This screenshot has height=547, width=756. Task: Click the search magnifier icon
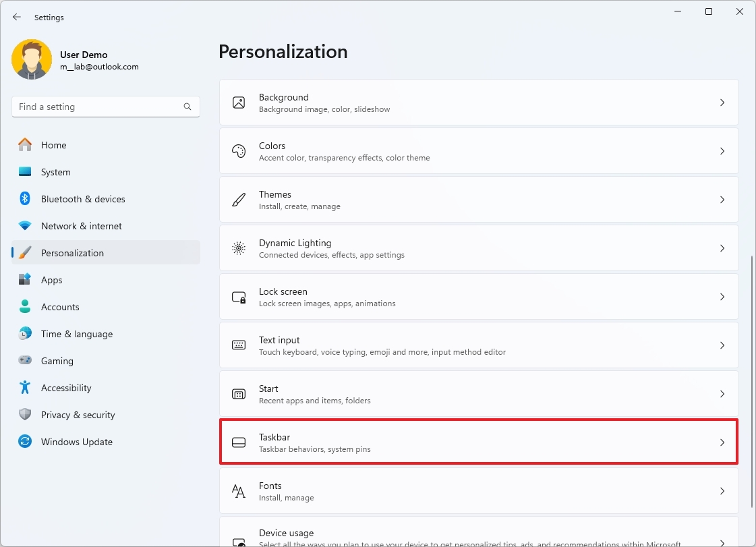pos(187,107)
